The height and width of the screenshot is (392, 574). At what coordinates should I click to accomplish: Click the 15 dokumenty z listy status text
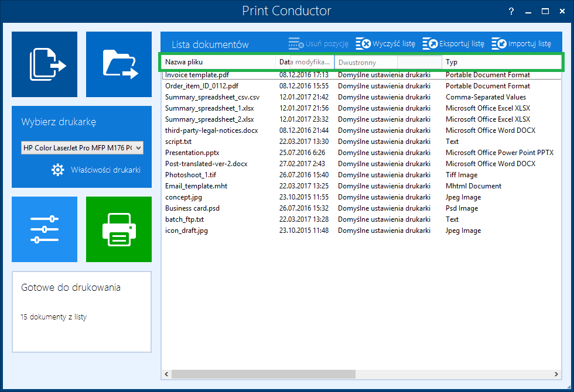[53, 317]
